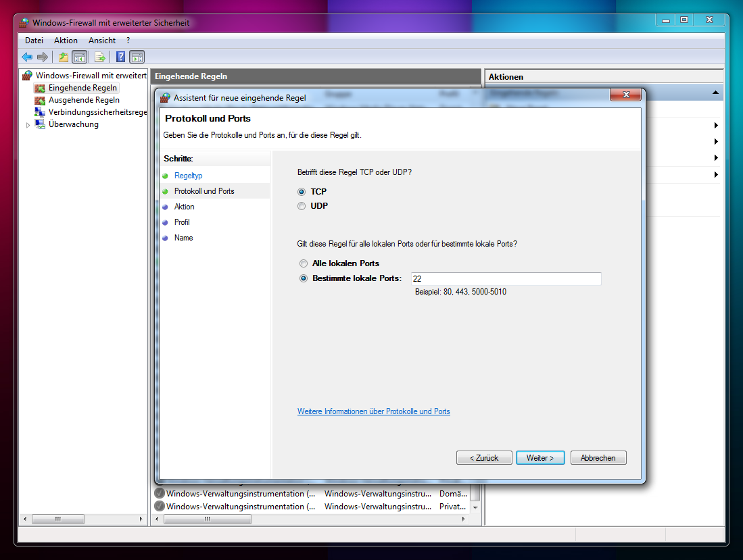Open the Aktion menu
743x560 pixels.
(66, 41)
